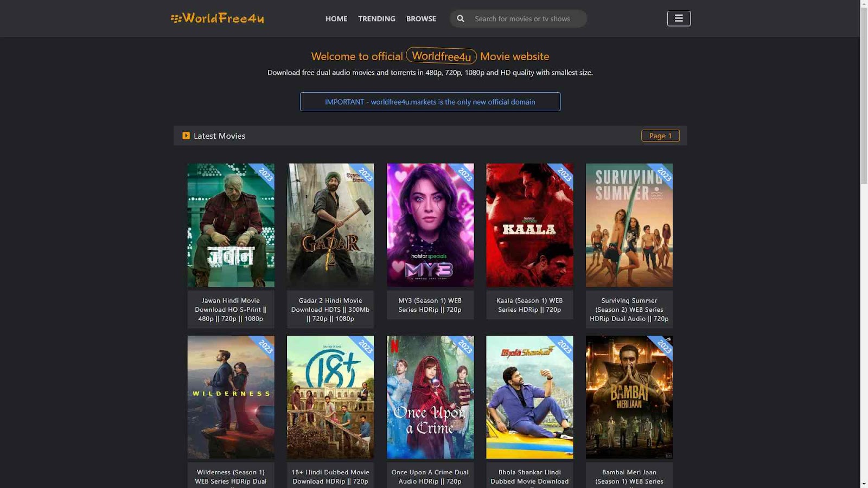This screenshot has height=488, width=868.
Task: Go to the HOME menu item
Action: click(336, 18)
